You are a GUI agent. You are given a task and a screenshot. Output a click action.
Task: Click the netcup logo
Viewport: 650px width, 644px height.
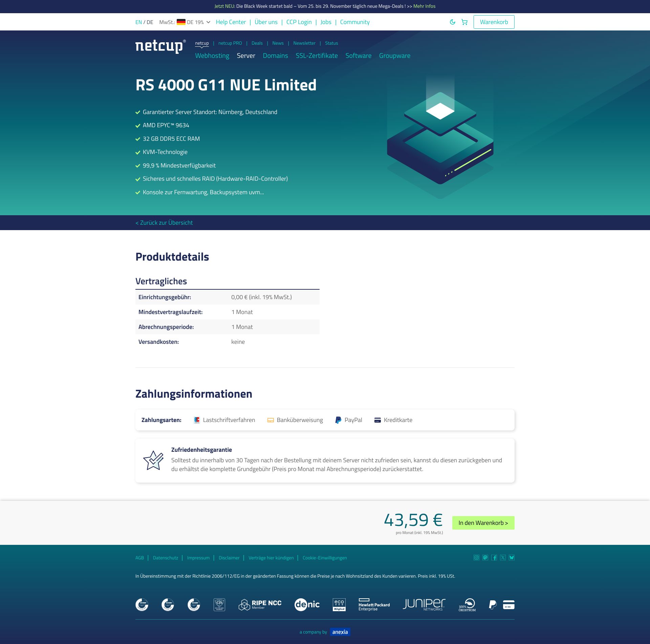(x=160, y=46)
